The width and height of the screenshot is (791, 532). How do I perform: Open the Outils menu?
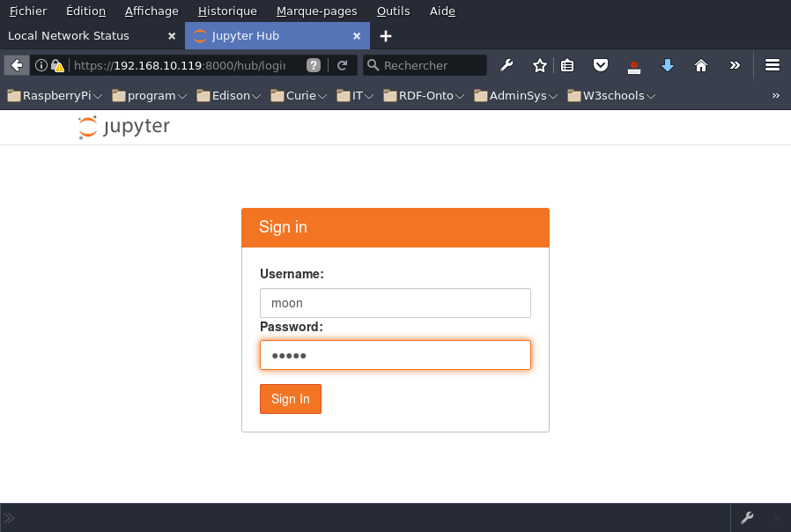[392, 11]
